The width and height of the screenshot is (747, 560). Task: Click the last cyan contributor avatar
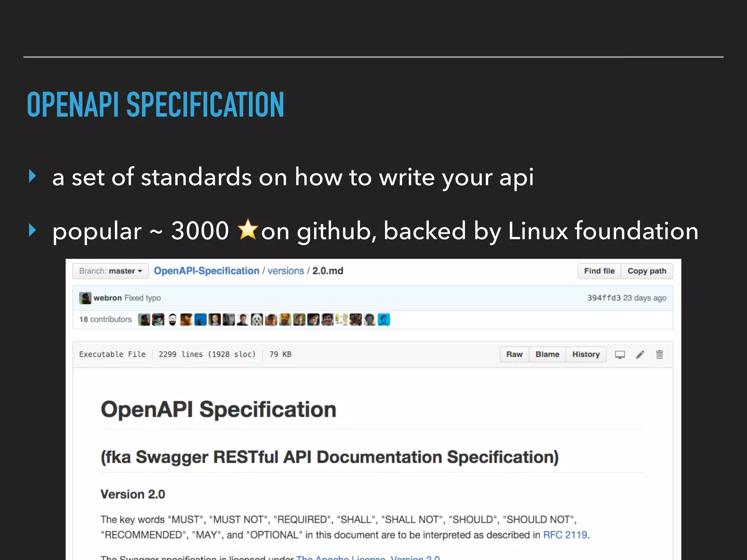tap(384, 319)
